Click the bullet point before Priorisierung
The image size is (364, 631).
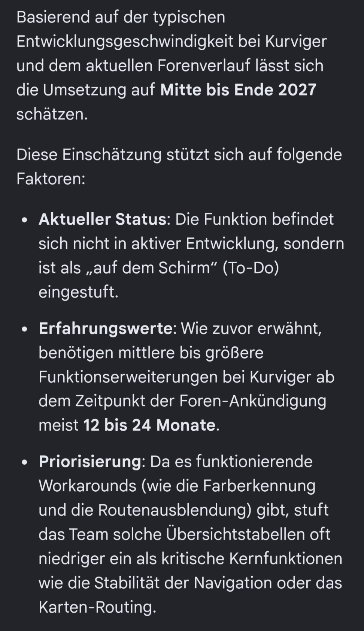25,462
